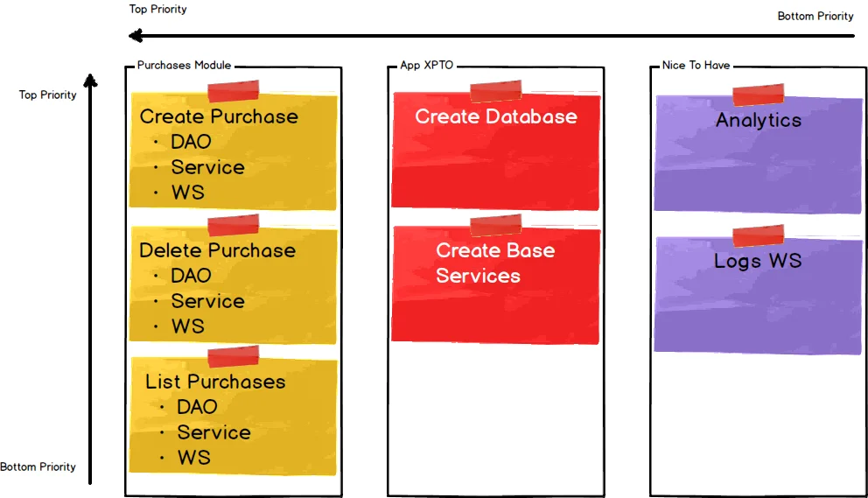The height and width of the screenshot is (498, 868).
Task: Select the App XPTO column title
Action: click(427, 66)
